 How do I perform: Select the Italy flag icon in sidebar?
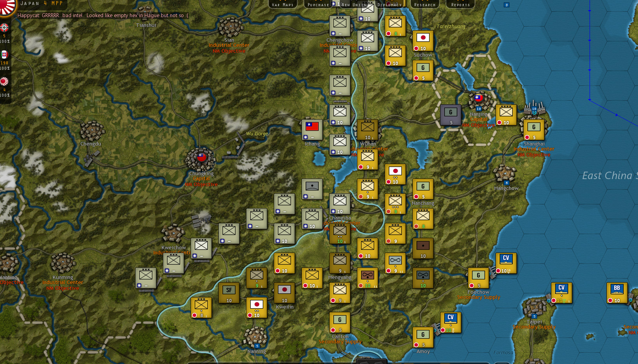tap(4, 55)
